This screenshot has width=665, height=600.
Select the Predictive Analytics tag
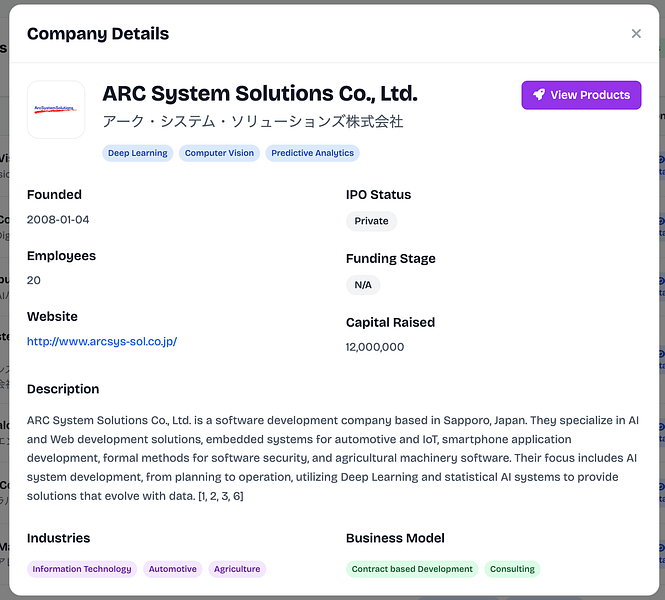pyautogui.click(x=312, y=153)
